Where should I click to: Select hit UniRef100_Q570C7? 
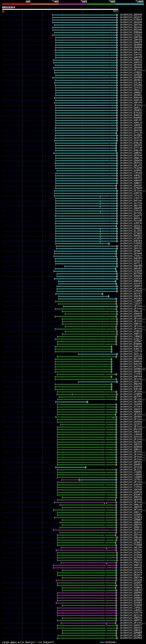click(131, 294)
